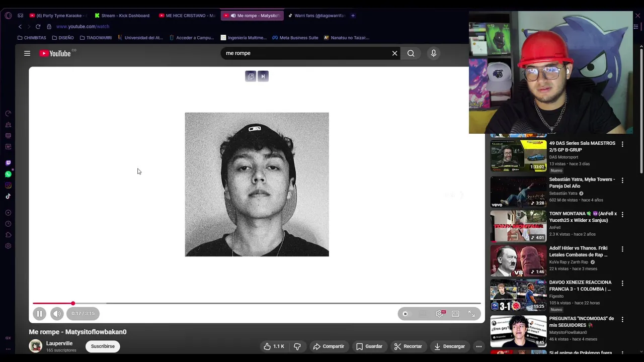644x362 pixels.
Task: Switch to theater mode
Action: [455, 314]
